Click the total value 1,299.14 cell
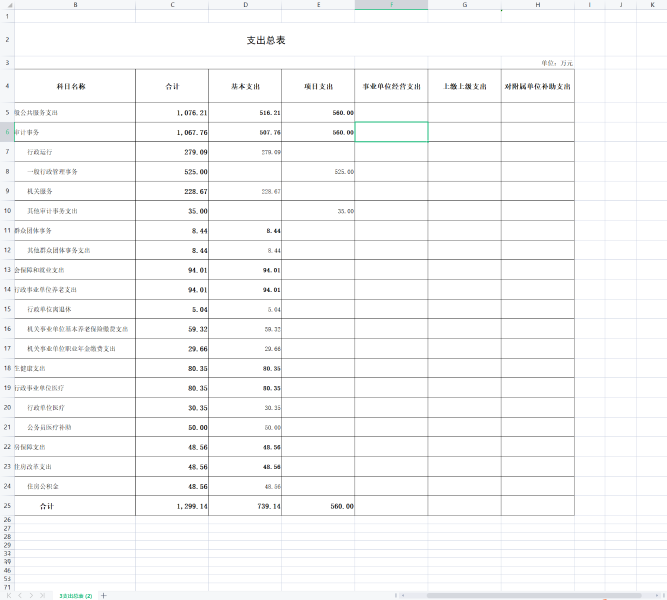 click(x=172, y=506)
